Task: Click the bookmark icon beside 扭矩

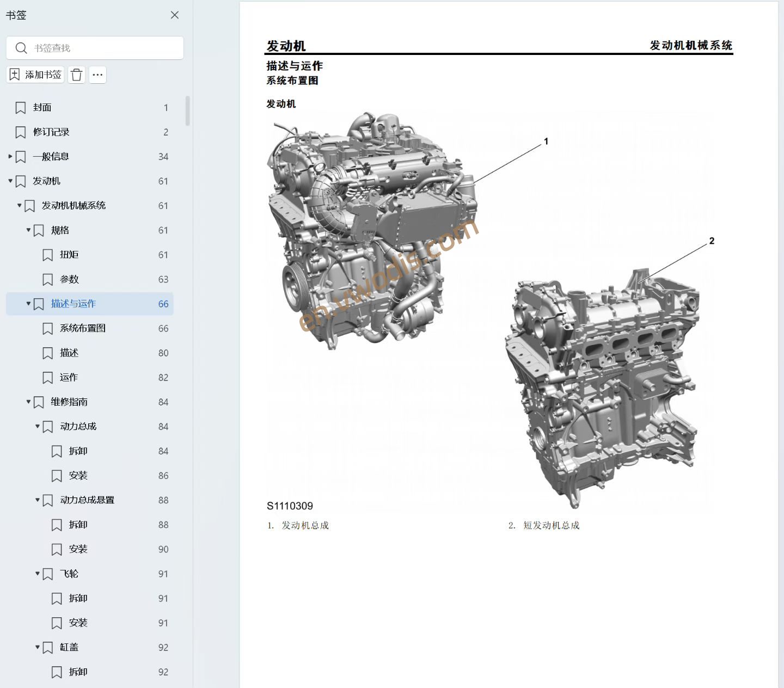Action: (x=48, y=255)
